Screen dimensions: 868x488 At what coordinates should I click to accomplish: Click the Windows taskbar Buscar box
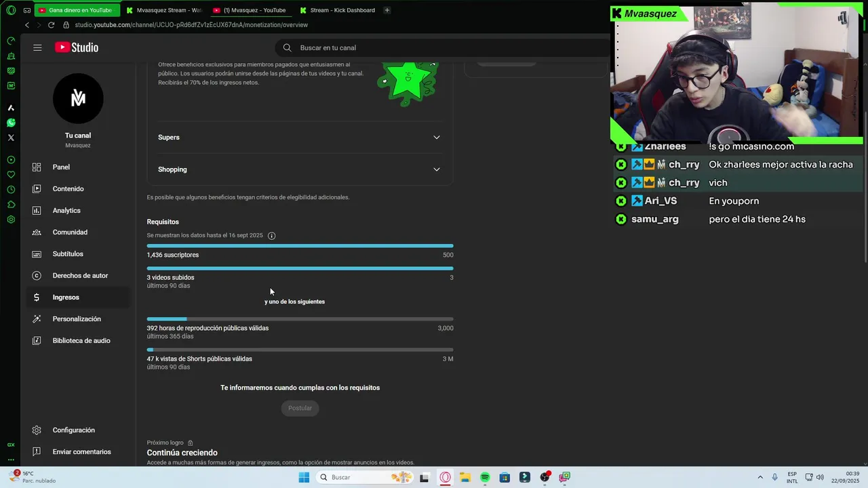(x=364, y=477)
